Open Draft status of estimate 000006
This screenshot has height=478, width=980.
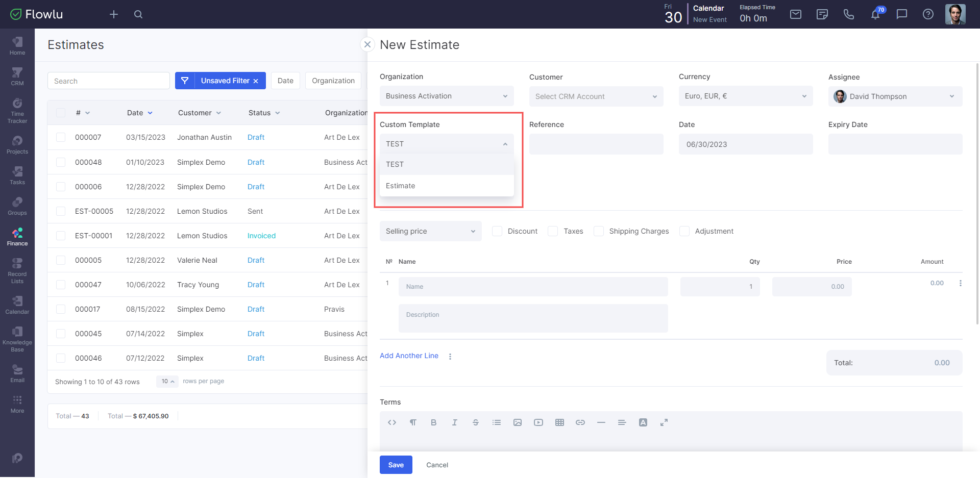(256, 187)
